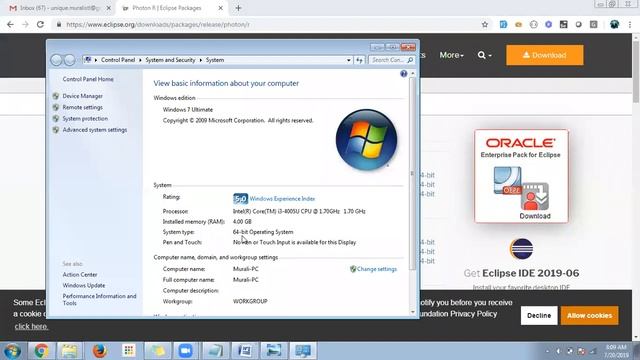
Task: Click the Allow cookies button
Action: tap(589, 316)
